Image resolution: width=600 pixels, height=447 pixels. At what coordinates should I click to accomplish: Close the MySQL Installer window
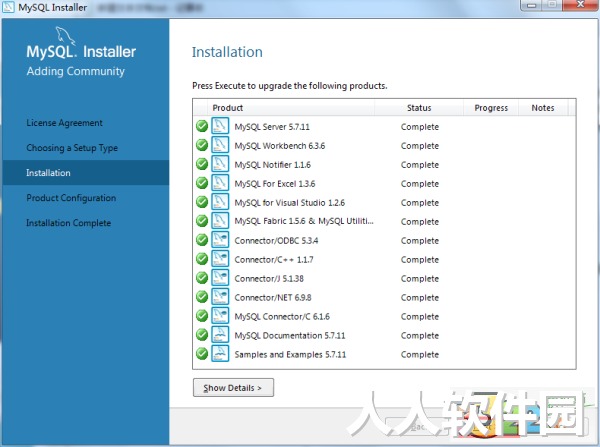pos(580,5)
